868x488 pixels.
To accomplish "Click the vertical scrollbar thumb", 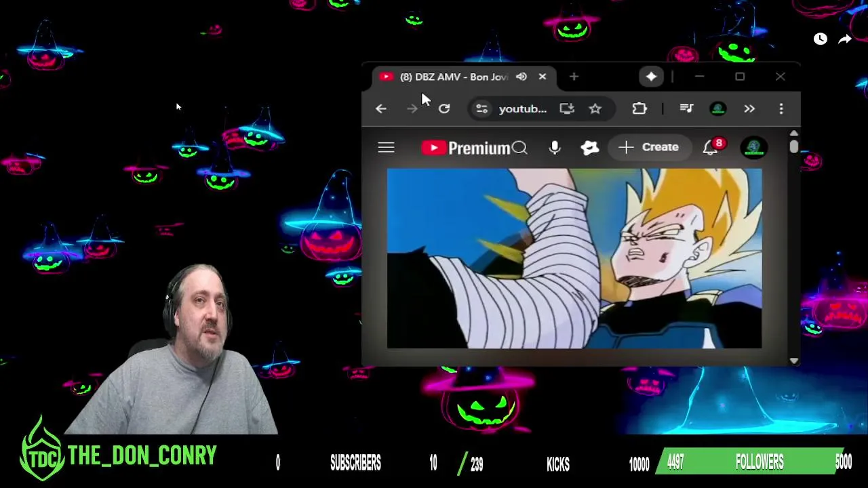I will [793, 146].
